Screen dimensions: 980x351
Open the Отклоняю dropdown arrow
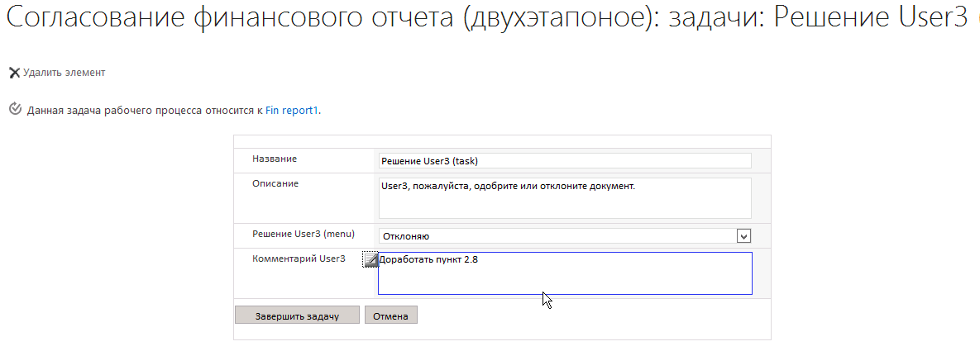(x=743, y=236)
